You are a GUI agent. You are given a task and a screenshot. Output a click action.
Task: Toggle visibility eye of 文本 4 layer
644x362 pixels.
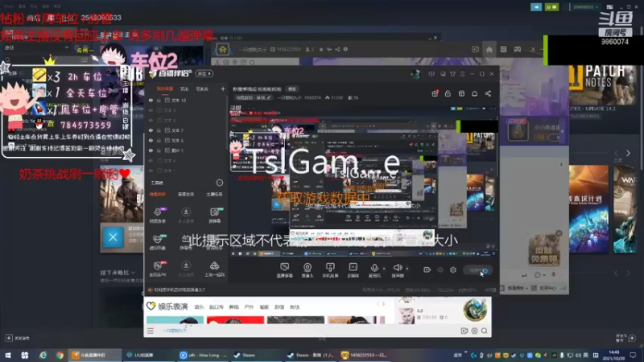[151, 160]
